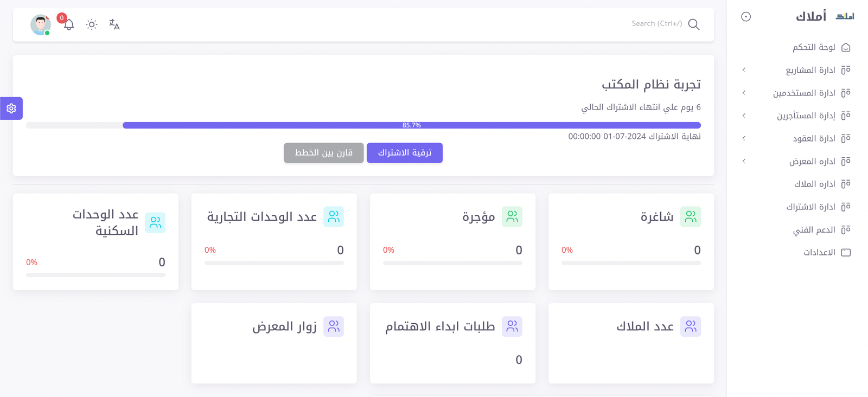Click the search magnifier icon
Viewport: 868px width, 397px height.
pyautogui.click(x=693, y=24)
